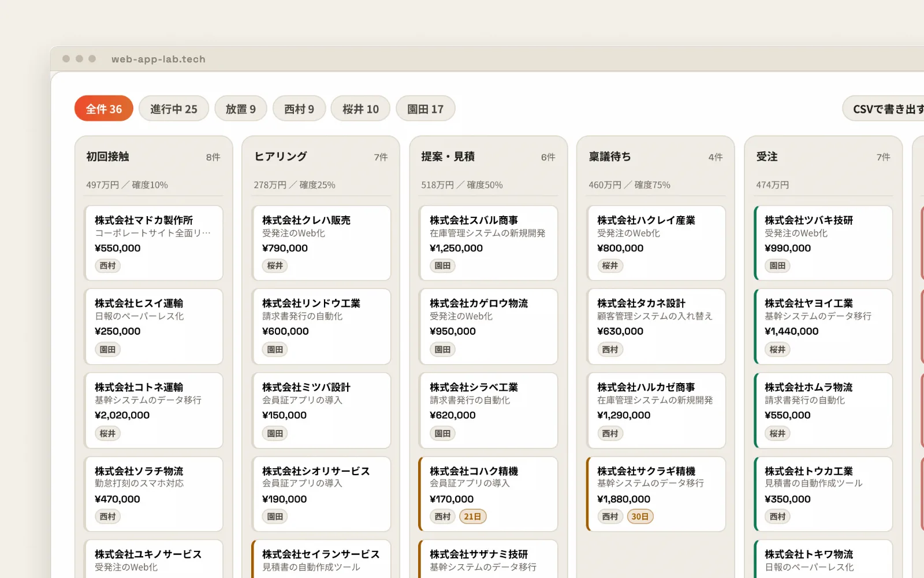Click the 21日 badge on コハク精機
Viewport: 924px width, 578px height.
(472, 517)
